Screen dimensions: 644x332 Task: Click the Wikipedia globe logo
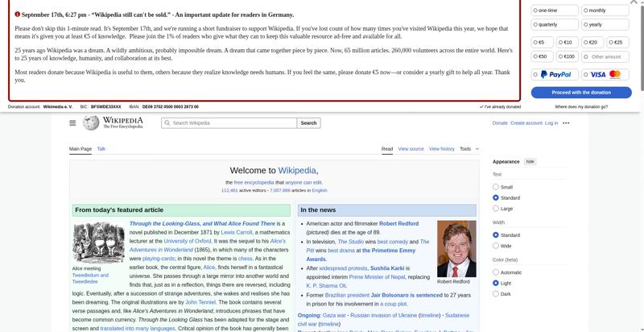pyautogui.click(x=91, y=122)
